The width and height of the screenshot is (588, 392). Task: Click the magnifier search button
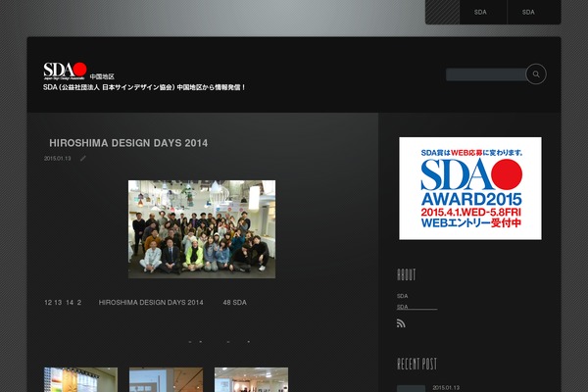pyautogui.click(x=536, y=73)
